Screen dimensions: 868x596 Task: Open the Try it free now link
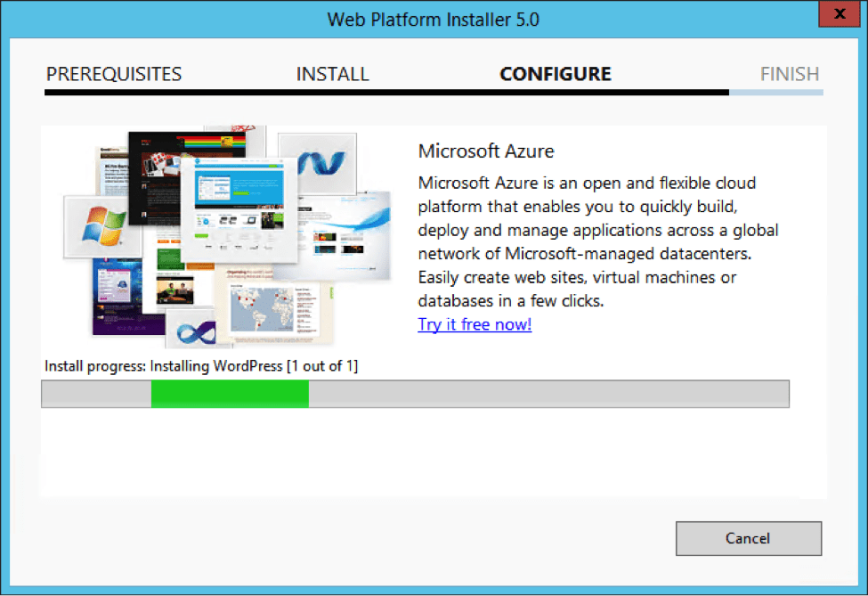[x=474, y=324]
